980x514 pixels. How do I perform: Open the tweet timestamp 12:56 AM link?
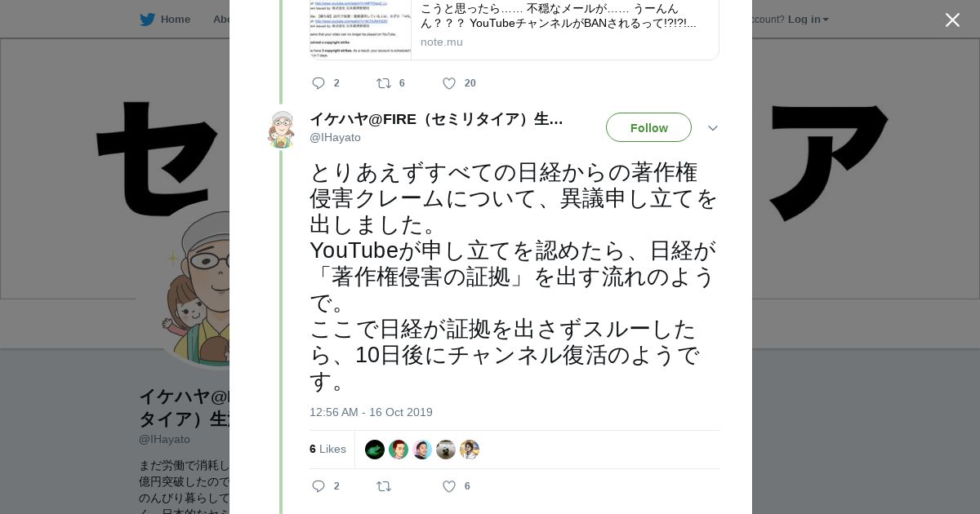click(x=371, y=413)
